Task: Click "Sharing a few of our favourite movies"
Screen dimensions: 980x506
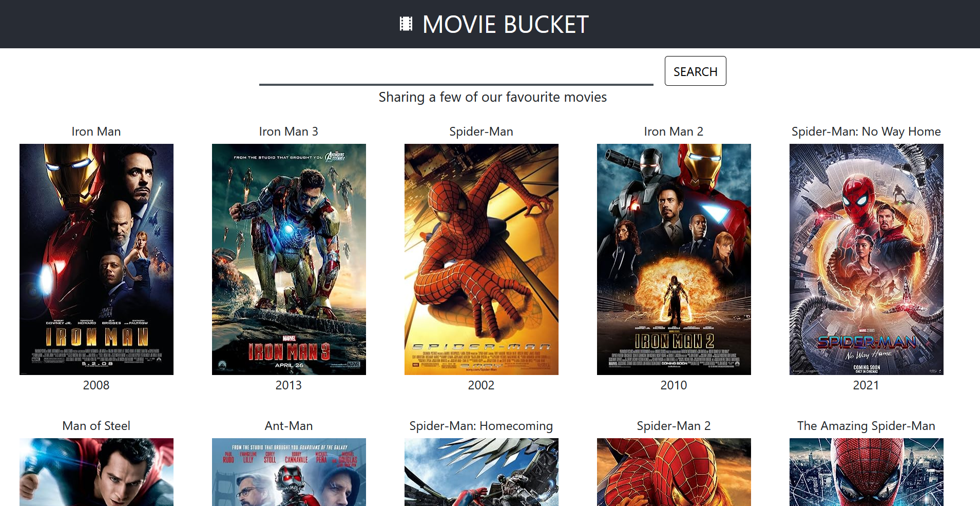Action: [493, 97]
